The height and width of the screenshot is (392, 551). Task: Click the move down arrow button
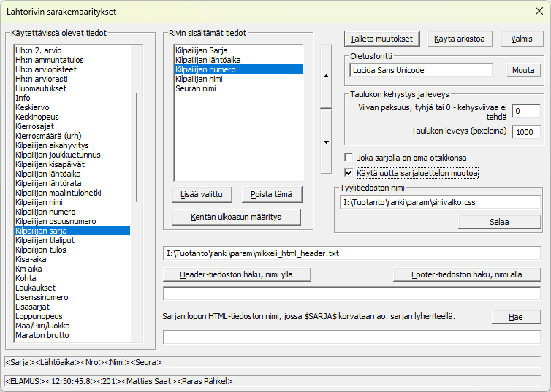326,142
